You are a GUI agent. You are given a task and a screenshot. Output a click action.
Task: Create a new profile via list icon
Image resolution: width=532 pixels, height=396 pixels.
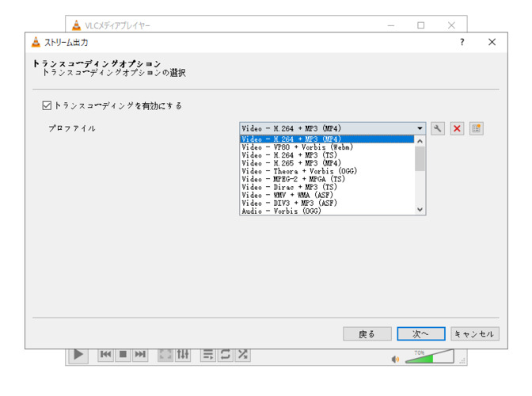coord(476,128)
